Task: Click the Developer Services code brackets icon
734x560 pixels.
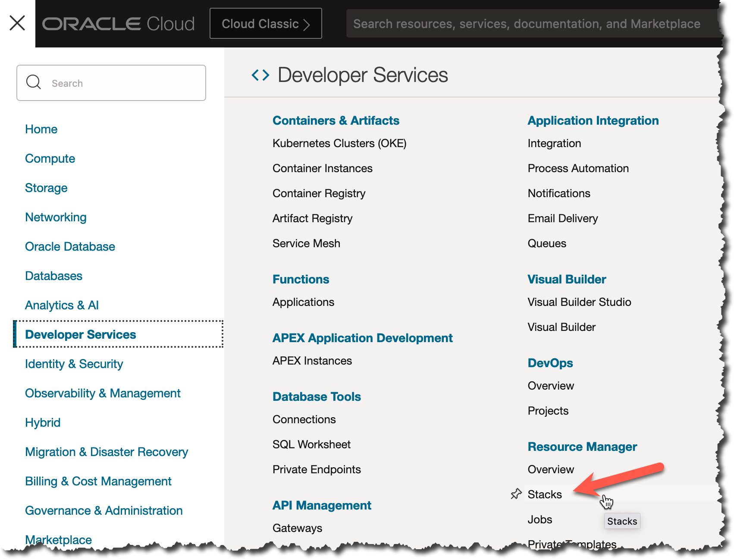Action: point(260,75)
